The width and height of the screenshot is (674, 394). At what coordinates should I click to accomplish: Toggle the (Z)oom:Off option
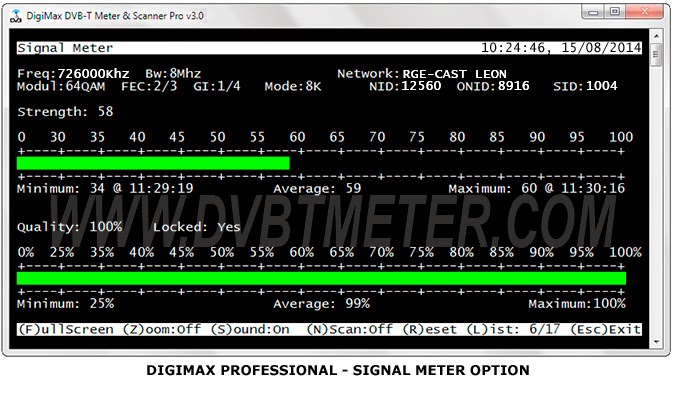(162, 330)
